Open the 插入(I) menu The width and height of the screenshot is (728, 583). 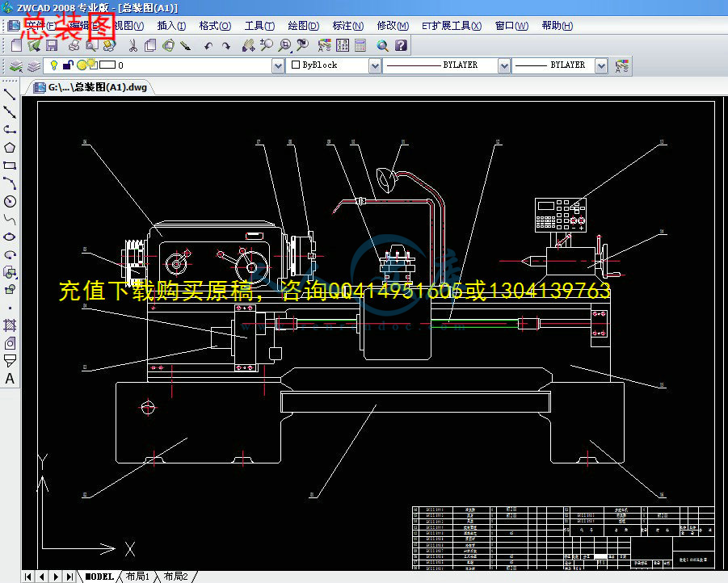point(171,26)
